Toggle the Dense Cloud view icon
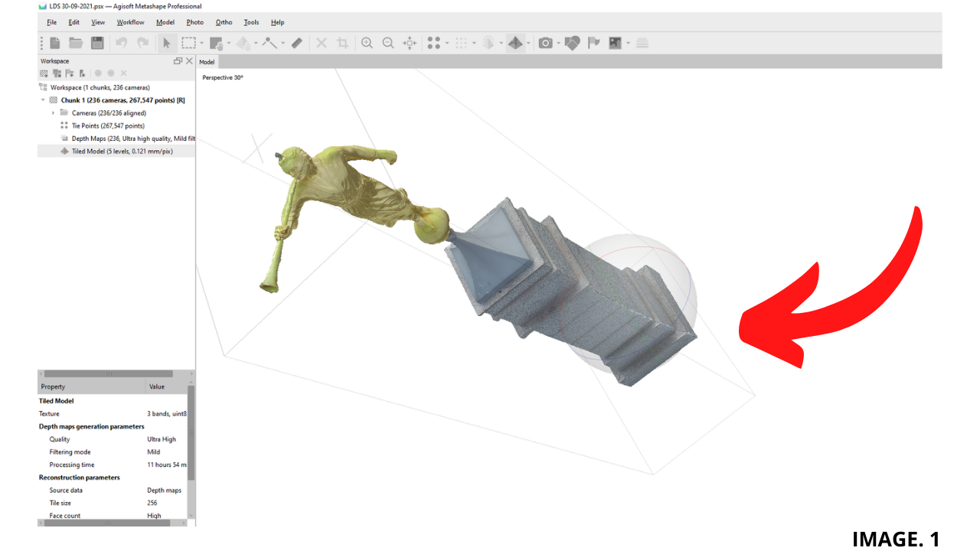This screenshot has height=551, width=980. click(461, 43)
